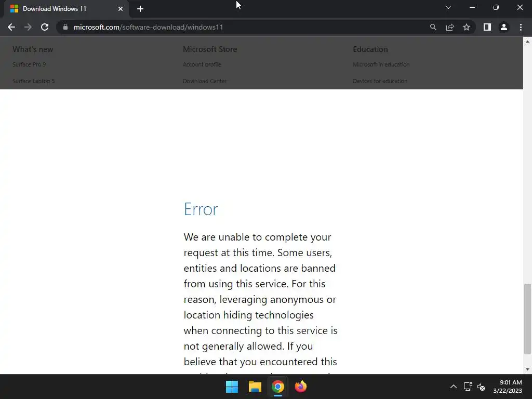Open the Chrome profile menu

[x=504, y=27]
